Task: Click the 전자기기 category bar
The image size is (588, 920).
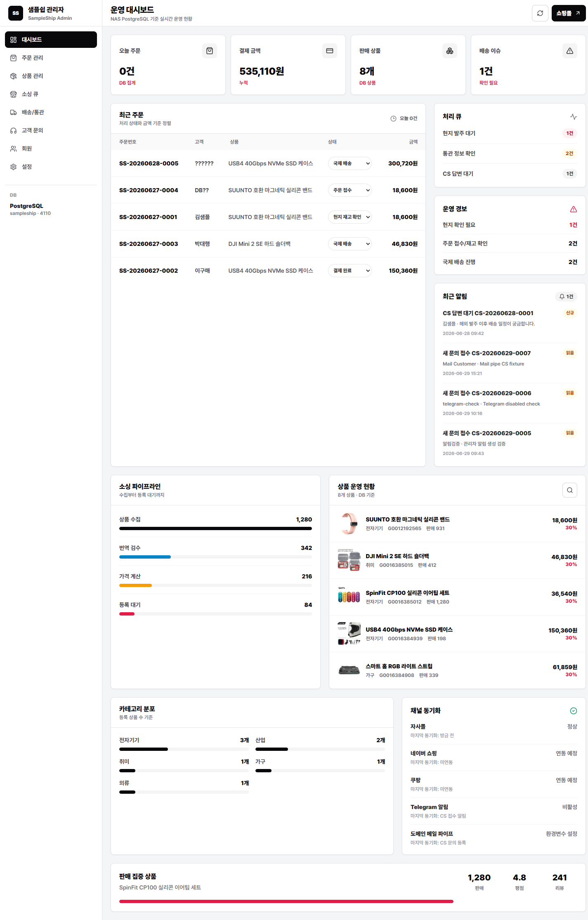Action: (x=184, y=749)
